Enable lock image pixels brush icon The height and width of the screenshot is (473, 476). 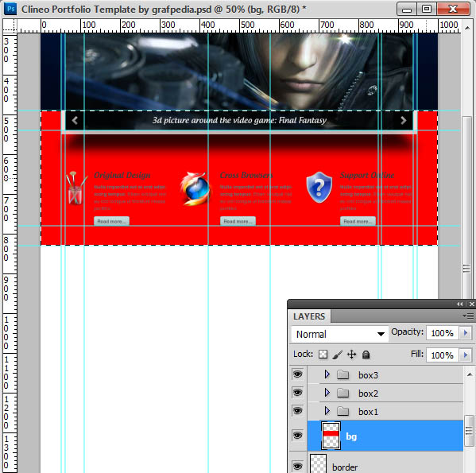click(337, 355)
